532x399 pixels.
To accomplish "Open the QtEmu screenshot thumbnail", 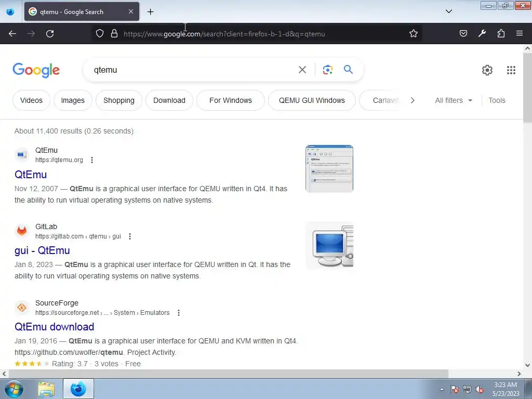I will (x=329, y=169).
